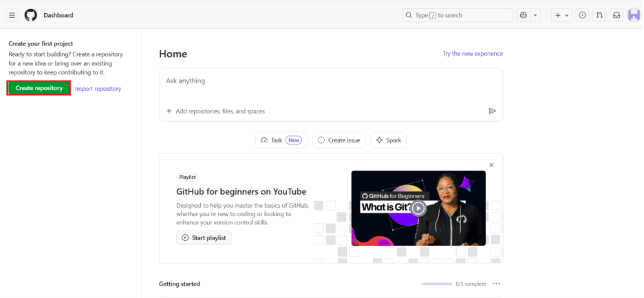This screenshot has width=644, height=298.
Task: Click the green Create repository button
Action: (x=39, y=88)
